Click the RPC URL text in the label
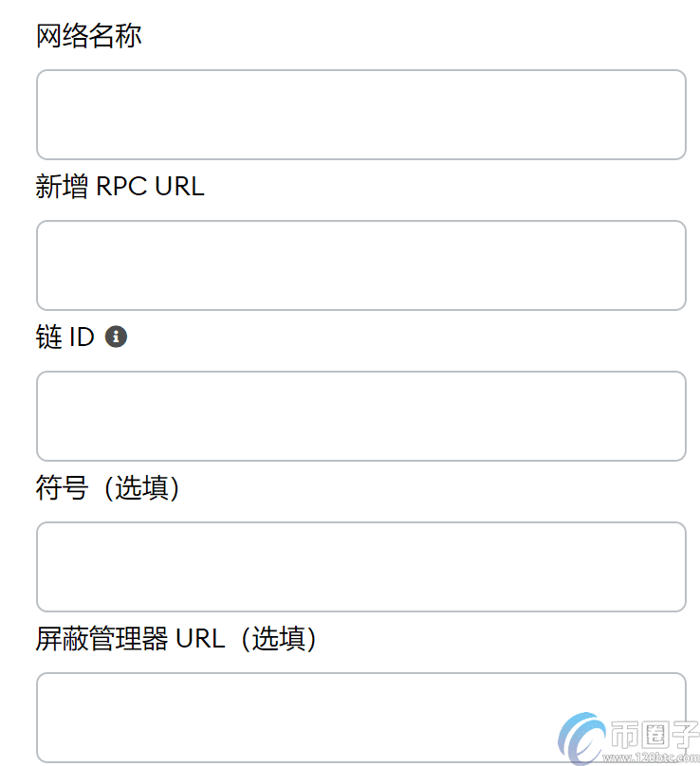700x766 pixels. [x=150, y=187]
